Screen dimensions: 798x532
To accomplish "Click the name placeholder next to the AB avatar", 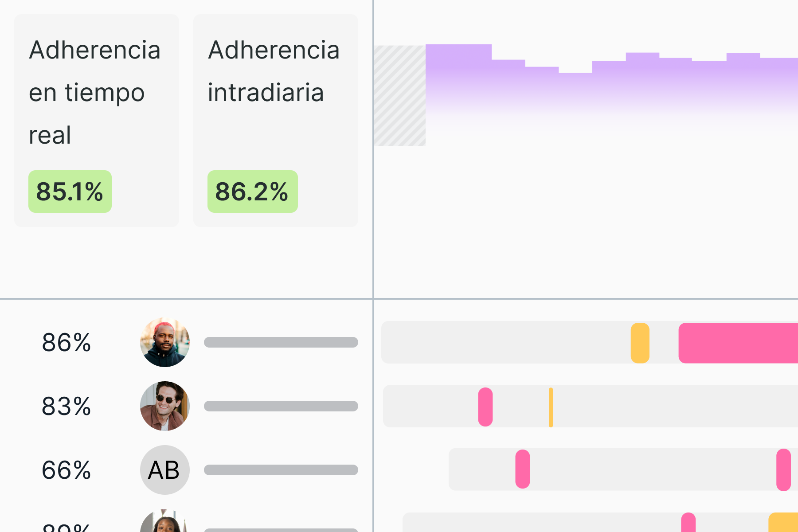I will pos(281,470).
